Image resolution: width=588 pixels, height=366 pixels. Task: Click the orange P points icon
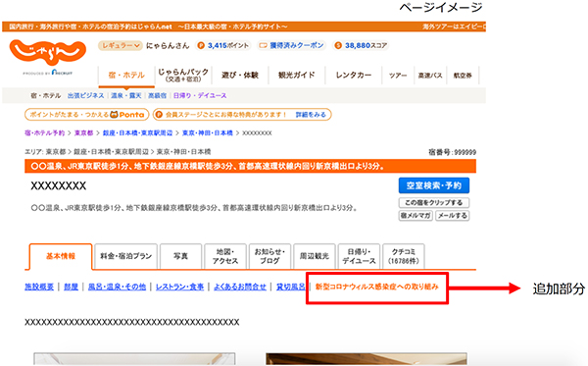click(x=201, y=46)
